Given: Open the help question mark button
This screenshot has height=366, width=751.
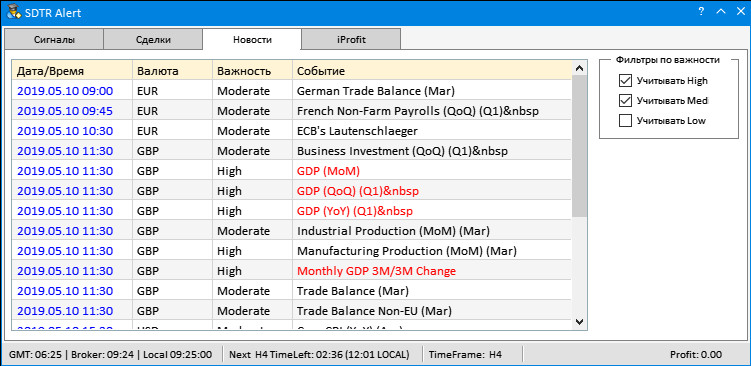Looking at the screenshot, I should [701, 12].
